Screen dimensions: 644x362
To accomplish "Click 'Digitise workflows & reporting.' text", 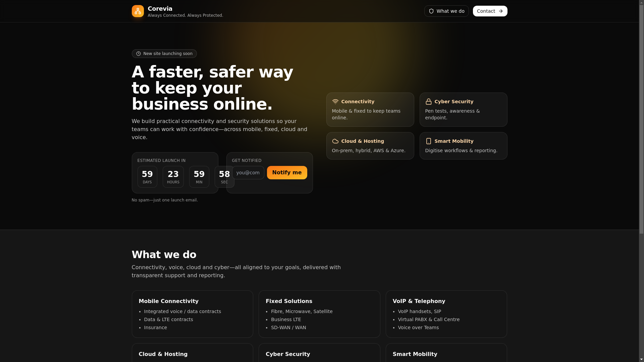I will [x=461, y=150].
